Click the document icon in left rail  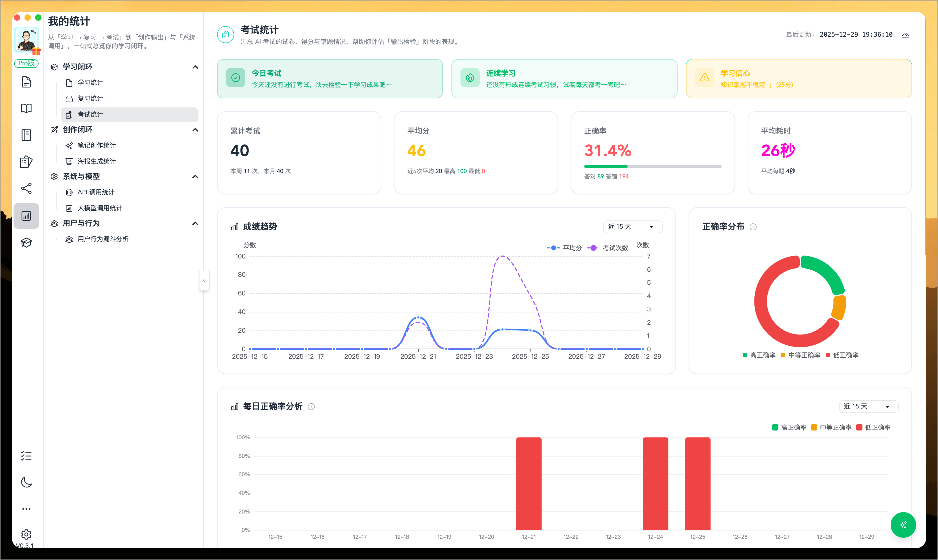click(26, 82)
